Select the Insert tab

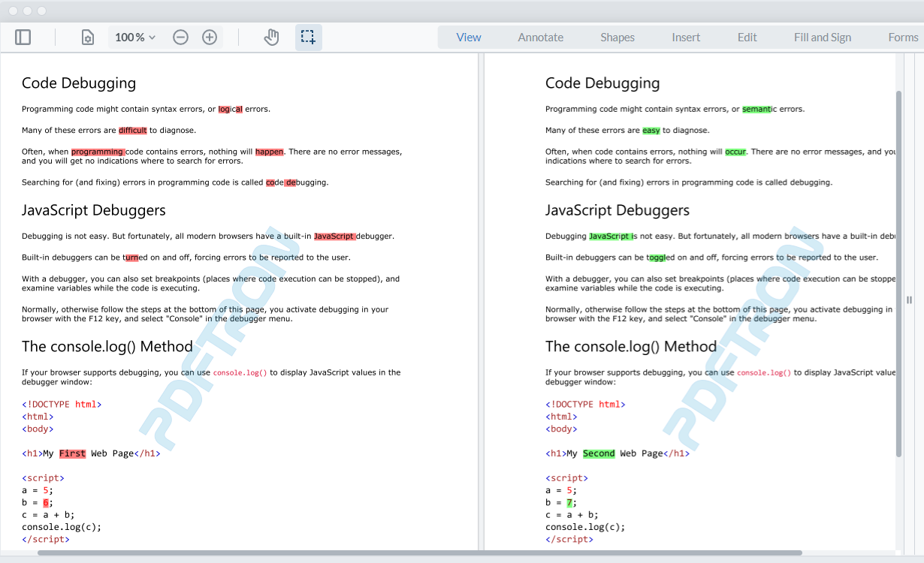685,36
